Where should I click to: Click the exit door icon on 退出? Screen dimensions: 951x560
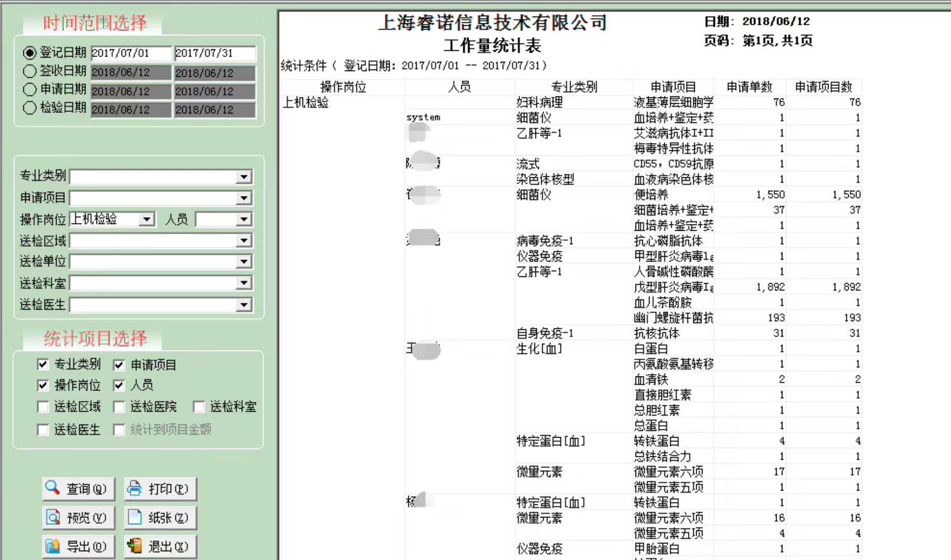coord(135,545)
